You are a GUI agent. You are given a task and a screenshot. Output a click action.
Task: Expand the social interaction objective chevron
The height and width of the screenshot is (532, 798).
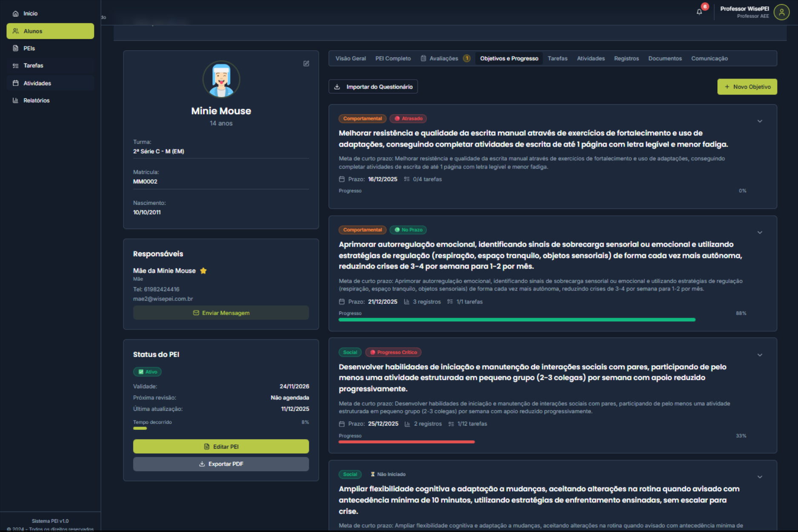(x=760, y=355)
